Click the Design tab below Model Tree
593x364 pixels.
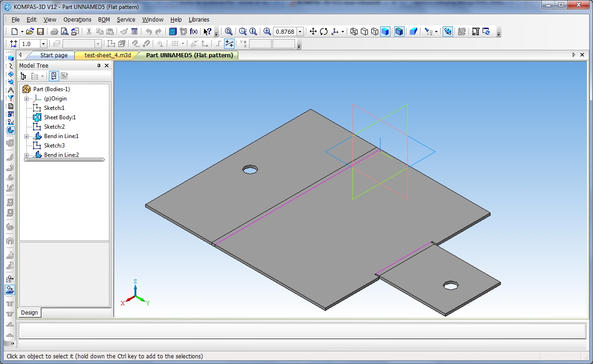coord(29,312)
